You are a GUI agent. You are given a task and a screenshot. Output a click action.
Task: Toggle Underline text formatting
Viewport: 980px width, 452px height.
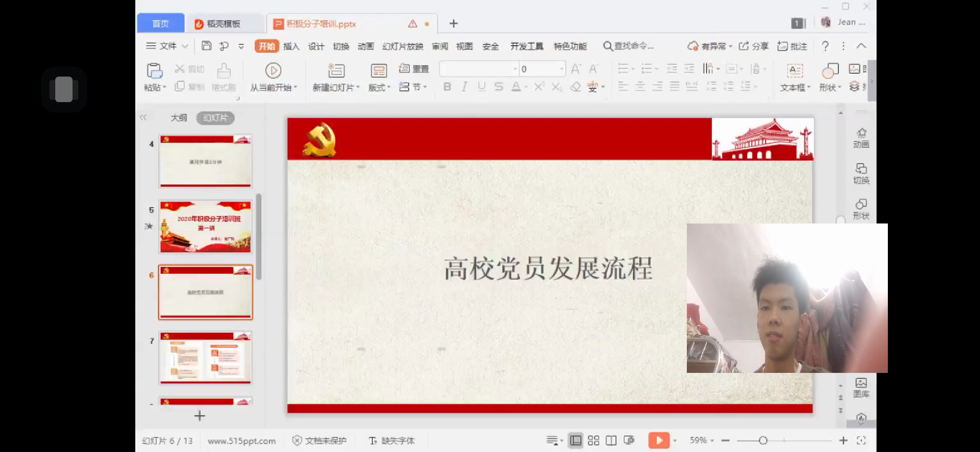click(481, 87)
